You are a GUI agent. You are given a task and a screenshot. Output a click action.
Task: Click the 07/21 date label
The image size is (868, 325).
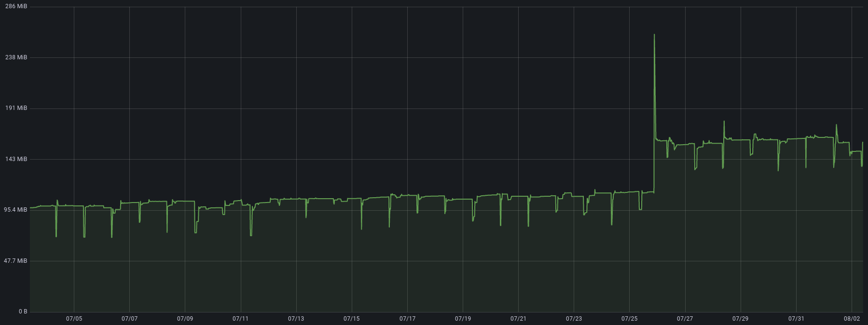coord(518,319)
